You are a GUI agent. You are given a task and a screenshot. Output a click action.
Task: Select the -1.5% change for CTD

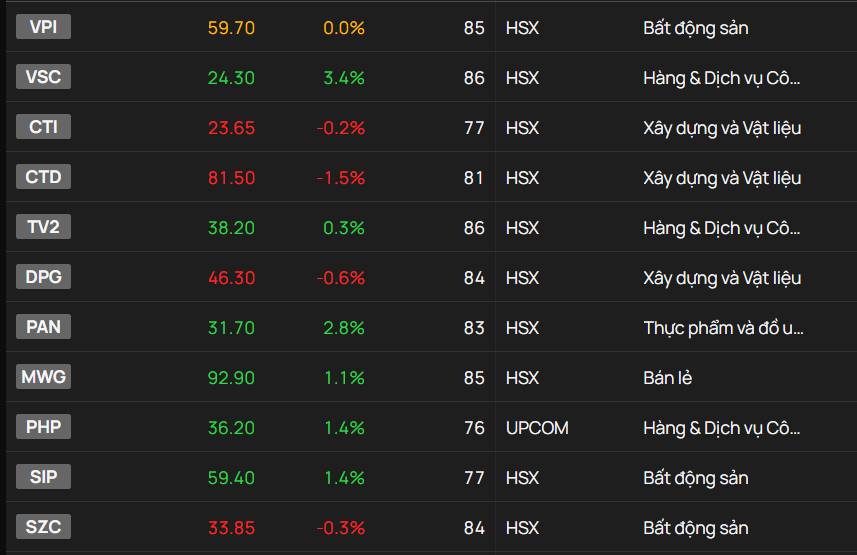(x=341, y=178)
